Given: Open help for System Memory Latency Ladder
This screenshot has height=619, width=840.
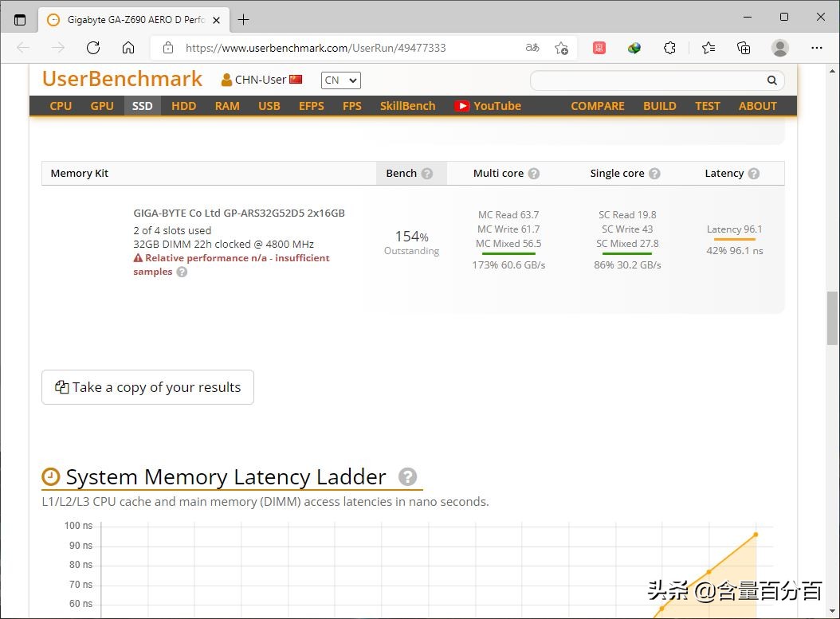Looking at the screenshot, I should click(x=407, y=476).
